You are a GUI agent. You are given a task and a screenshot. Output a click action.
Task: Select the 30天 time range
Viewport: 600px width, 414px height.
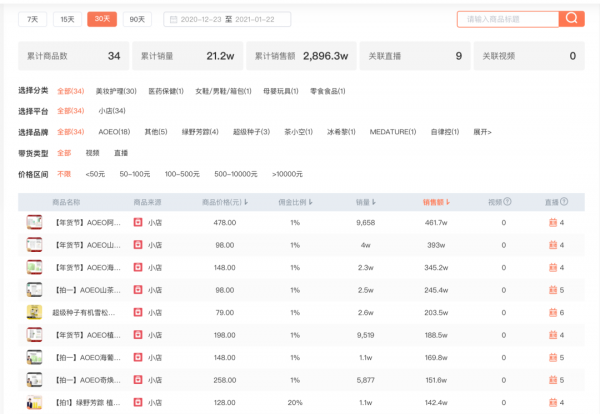click(102, 19)
